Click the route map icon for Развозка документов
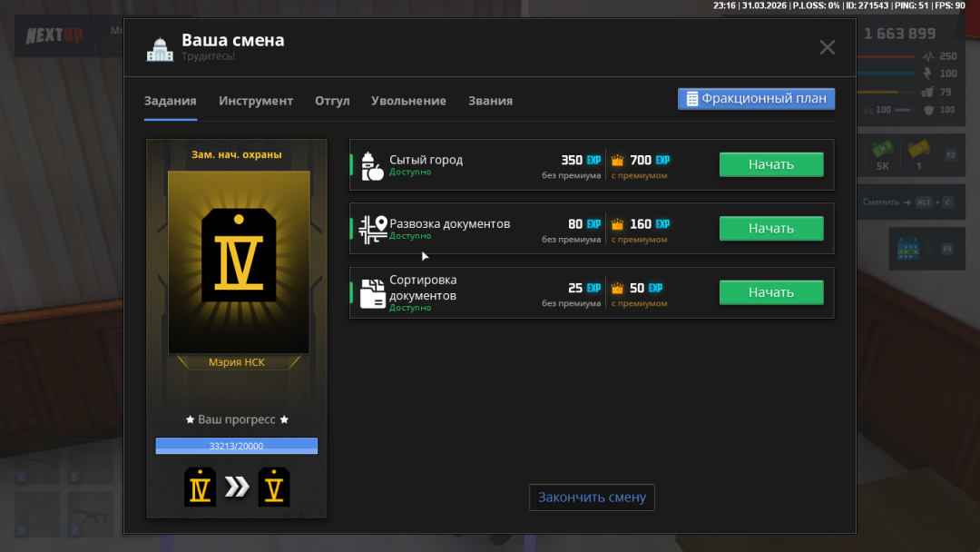 tap(372, 229)
